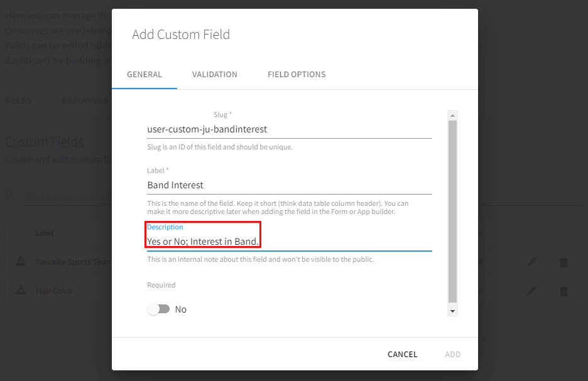The image size is (588, 381).
Task: Click the search magnifier icon behind the dialog
Action: (x=11, y=196)
